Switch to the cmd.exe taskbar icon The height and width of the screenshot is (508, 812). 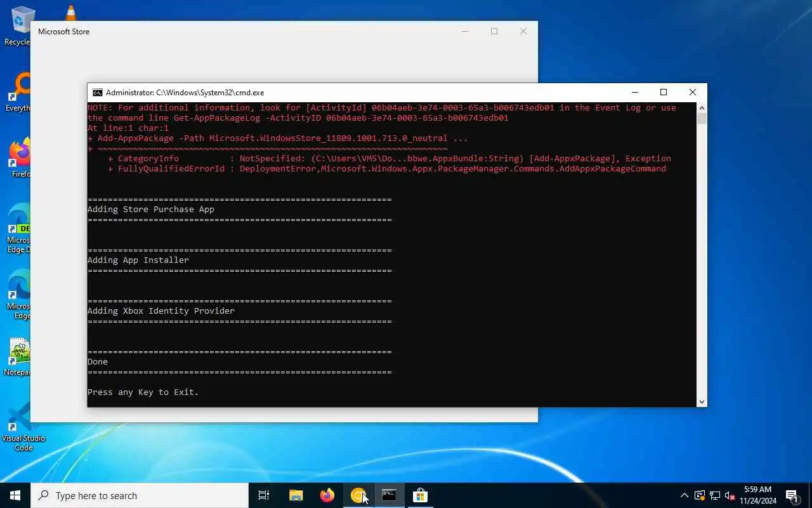(389, 495)
